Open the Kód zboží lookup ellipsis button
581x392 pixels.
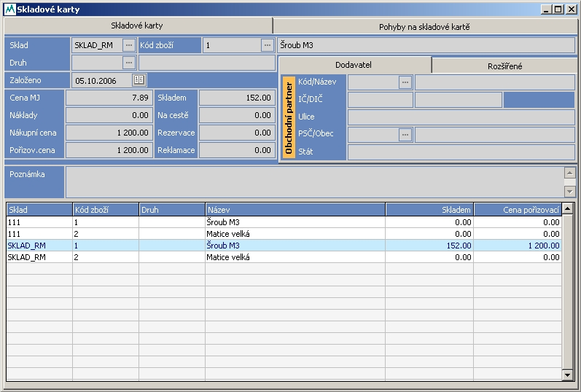coord(267,45)
